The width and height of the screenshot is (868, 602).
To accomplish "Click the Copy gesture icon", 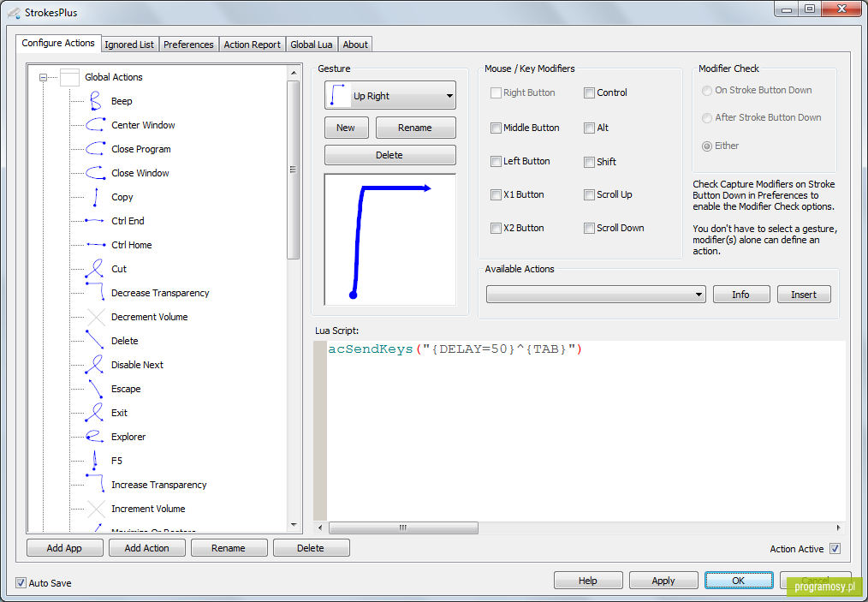I will coord(95,197).
